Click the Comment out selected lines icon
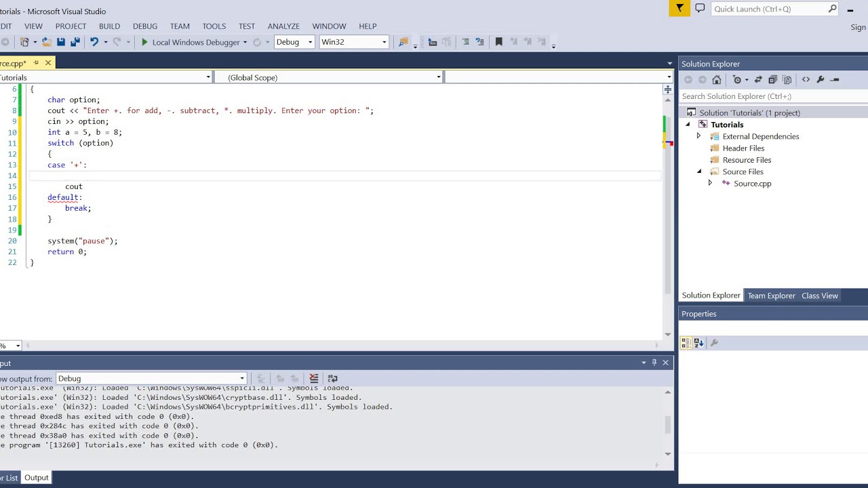The height and width of the screenshot is (488, 868). tap(465, 42)
